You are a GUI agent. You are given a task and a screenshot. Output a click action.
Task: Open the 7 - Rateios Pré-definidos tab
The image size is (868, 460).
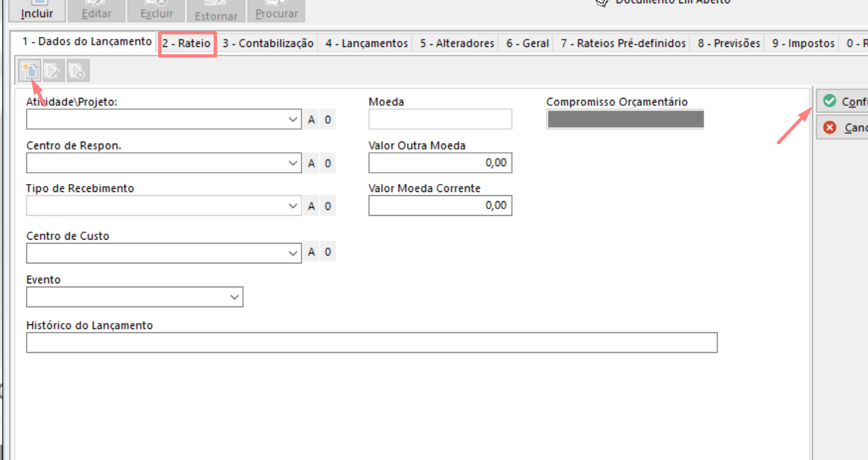click(x=623, y=43)
